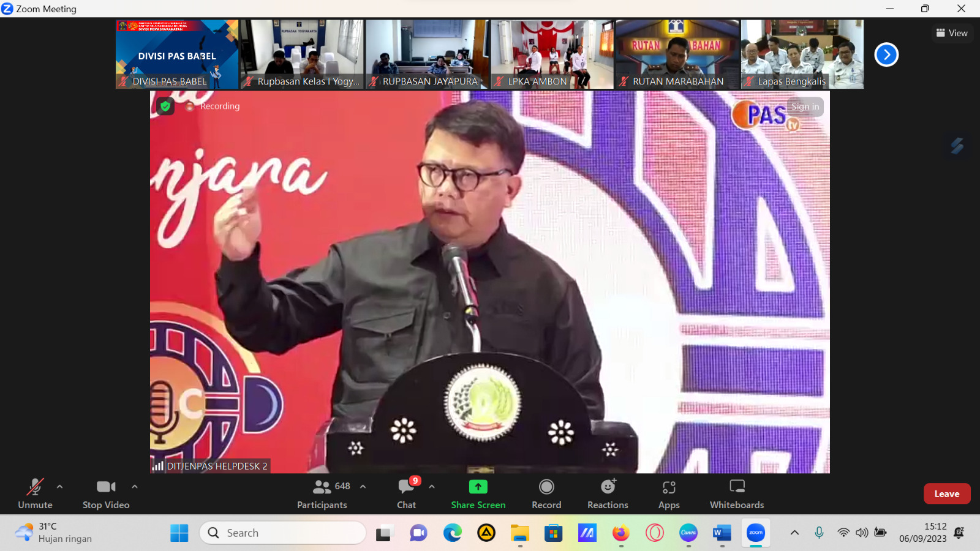Expand the arrow next to participants count

363,487
